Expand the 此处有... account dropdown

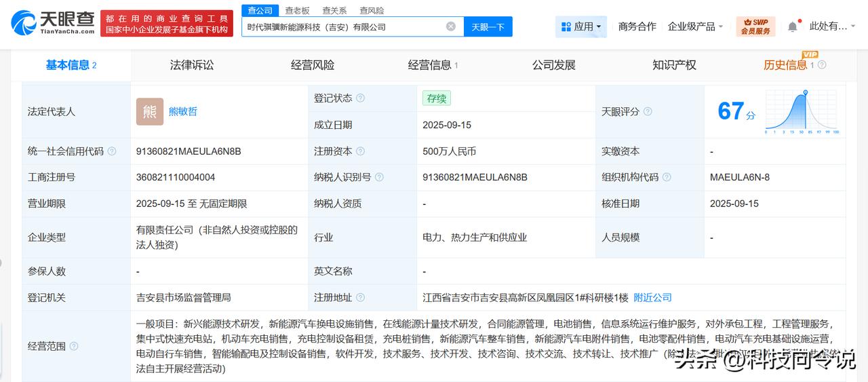point(833,26)
